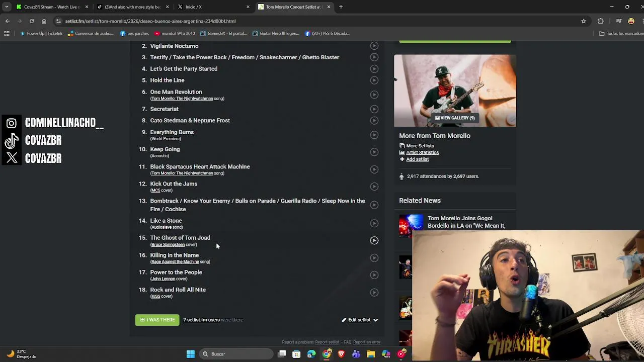Viewport: 644px width, 362px height.
Task: Open the mundial 94 a 2010 bookmark
Action: [175, 34]
